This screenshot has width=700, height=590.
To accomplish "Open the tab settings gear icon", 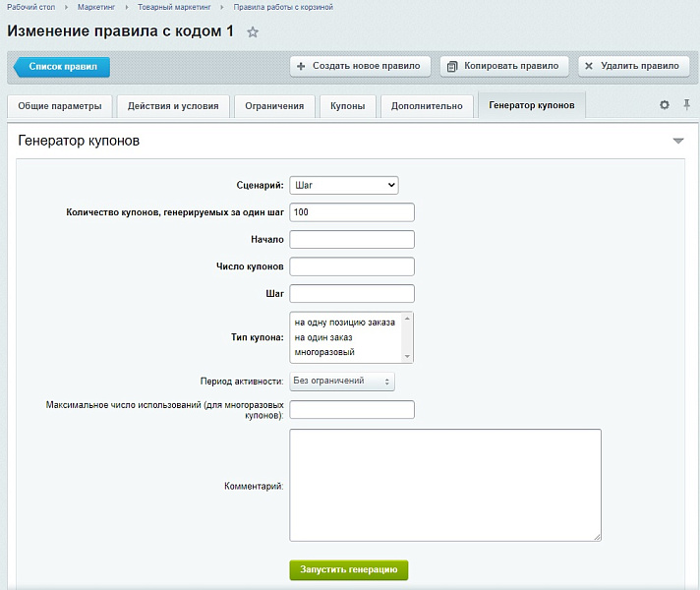I will pyautogui.click(x=664, y=105).
